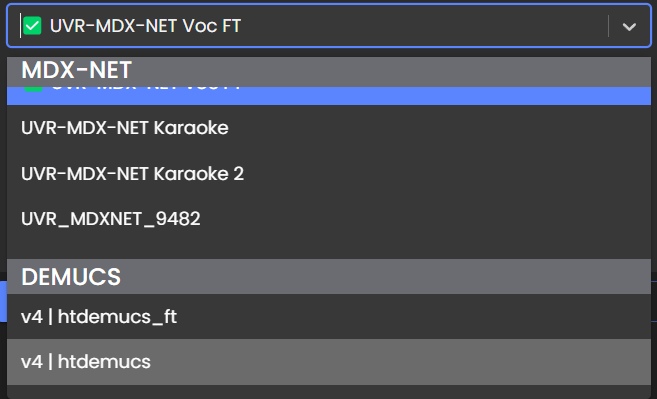Click the DEMUCS group header
The height and width of the screenshot is (399, 657).
pyautogui.click(x=329, y=277)
